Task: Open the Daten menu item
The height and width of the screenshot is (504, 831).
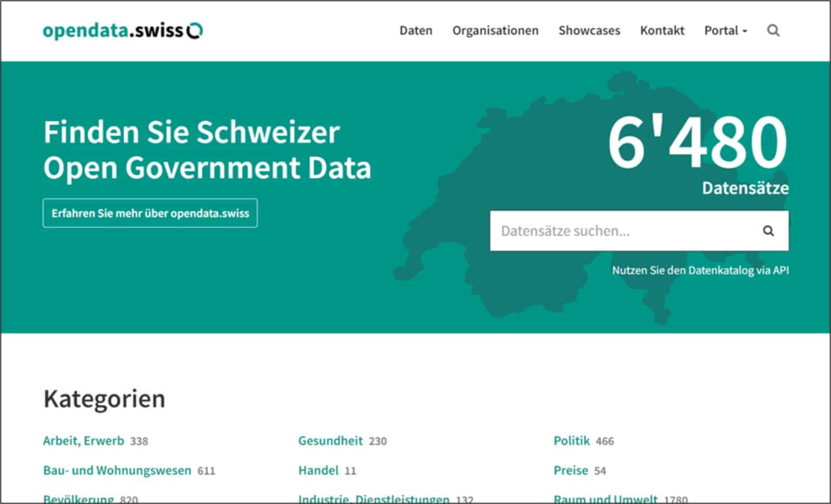Action: (415, 31)
